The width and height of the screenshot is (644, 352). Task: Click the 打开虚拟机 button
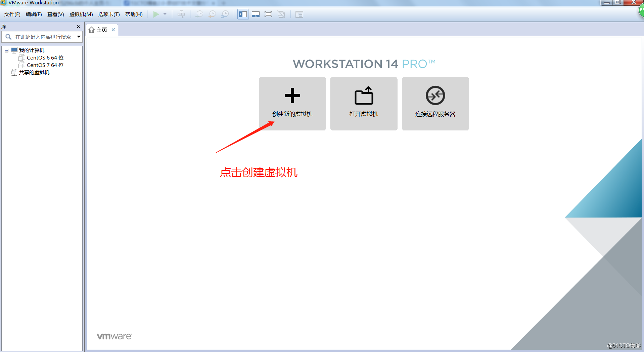point(364,104)
